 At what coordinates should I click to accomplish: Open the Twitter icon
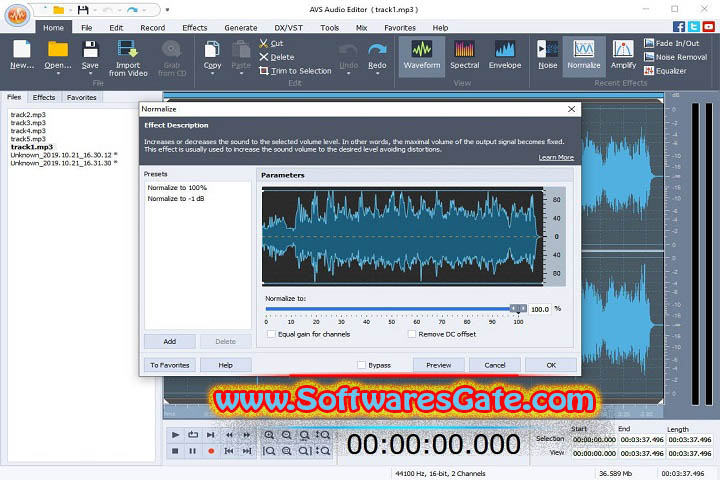694,27
